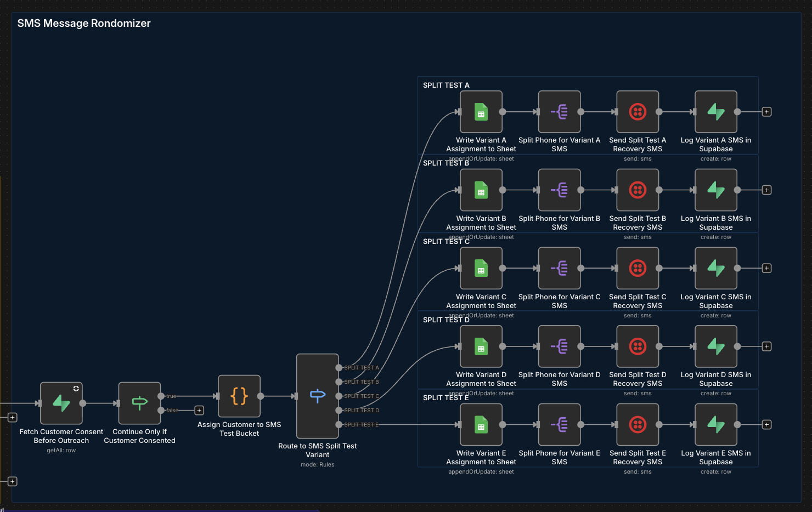The image size is (812, 512).
Task: Open the Send Split Test C Recovery SMS node
Action: click(x=638, y=269)
